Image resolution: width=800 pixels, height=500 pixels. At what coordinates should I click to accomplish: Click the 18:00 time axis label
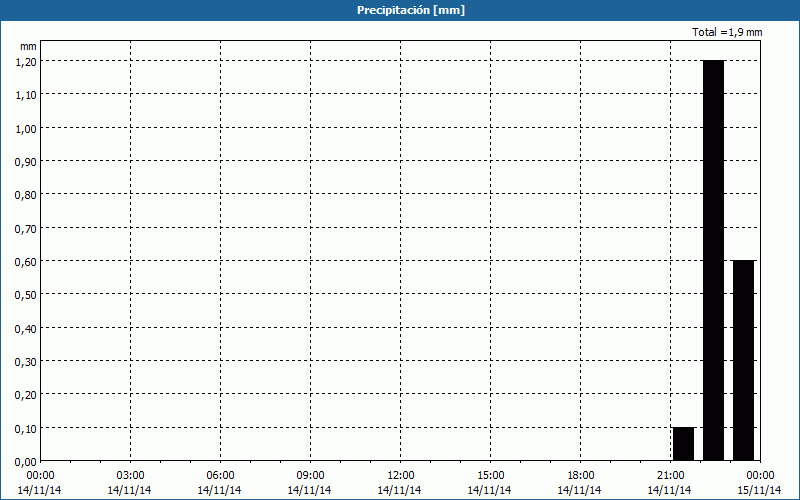[581, 476]
